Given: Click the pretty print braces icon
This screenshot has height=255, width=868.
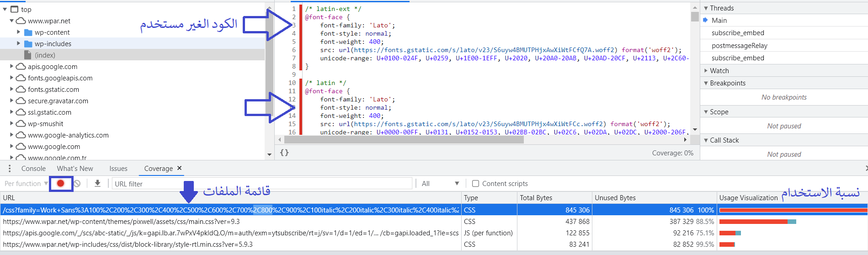Looking at the screenshot, I should pos(284,153).
